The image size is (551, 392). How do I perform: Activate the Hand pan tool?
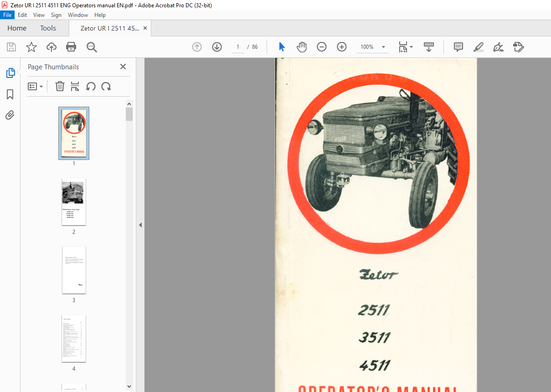click(x=302, y=47)
